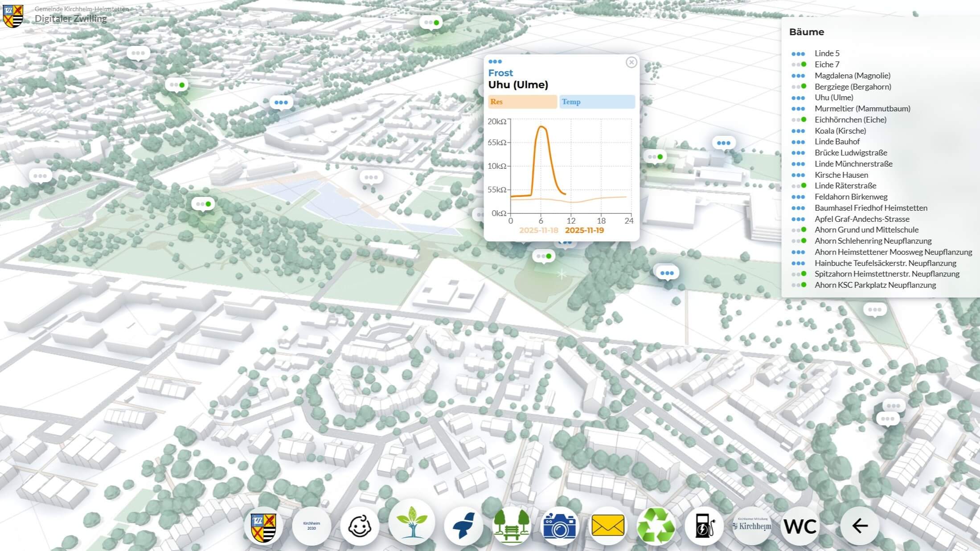Click the municipality coat of arms logo top-left
Image resolution: width=980 pixels, height=551 pixels.
pos(13,16)
